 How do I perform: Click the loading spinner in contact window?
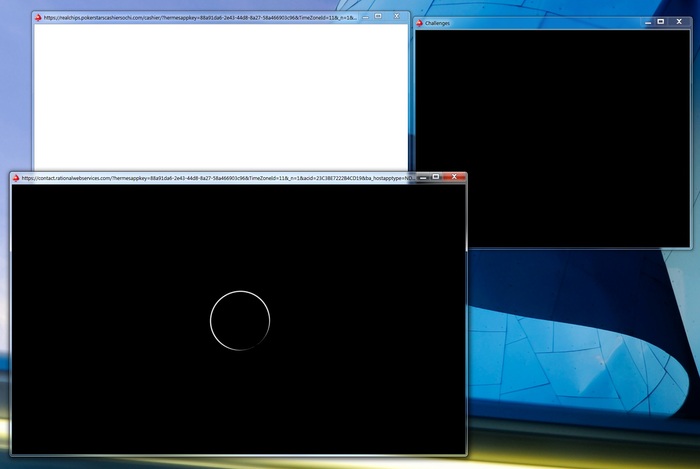point(240,320)
